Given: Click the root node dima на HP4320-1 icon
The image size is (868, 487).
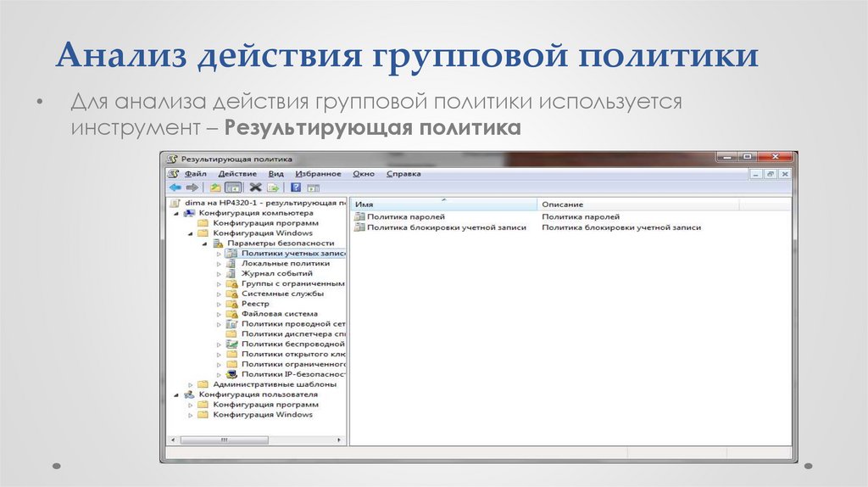Looking at the screenshot, I should pos(175,203).
